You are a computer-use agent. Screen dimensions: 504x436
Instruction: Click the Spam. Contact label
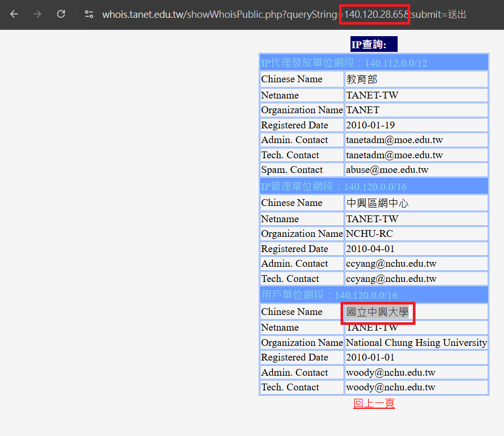click(x=302, y=170)
